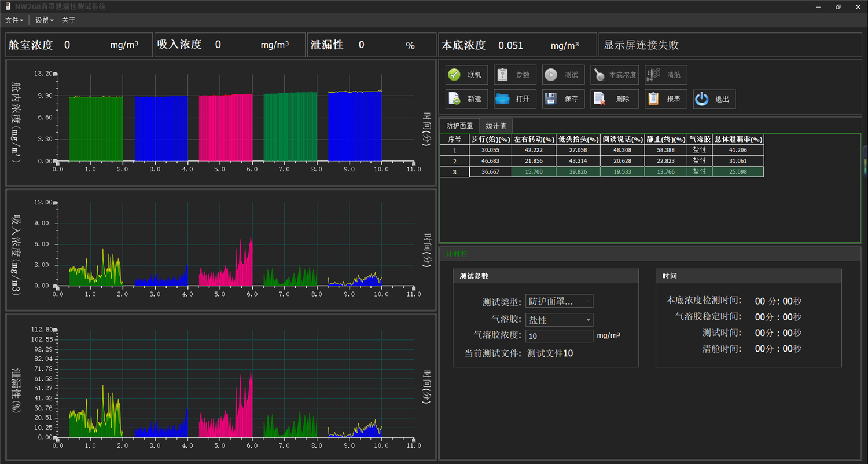Click the 本底浓度 background concentration button
868x464 pixels.
point(615,75)
